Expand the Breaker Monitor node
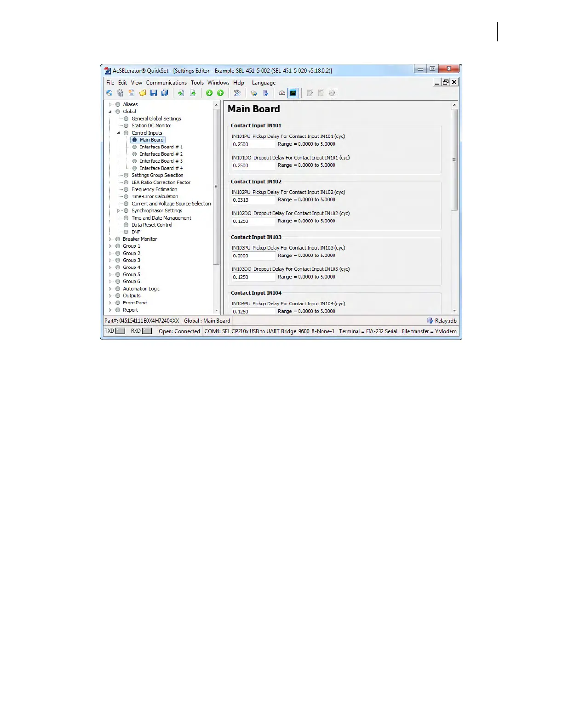The height and width of the screenshot is (728, 563). (110, 239)
